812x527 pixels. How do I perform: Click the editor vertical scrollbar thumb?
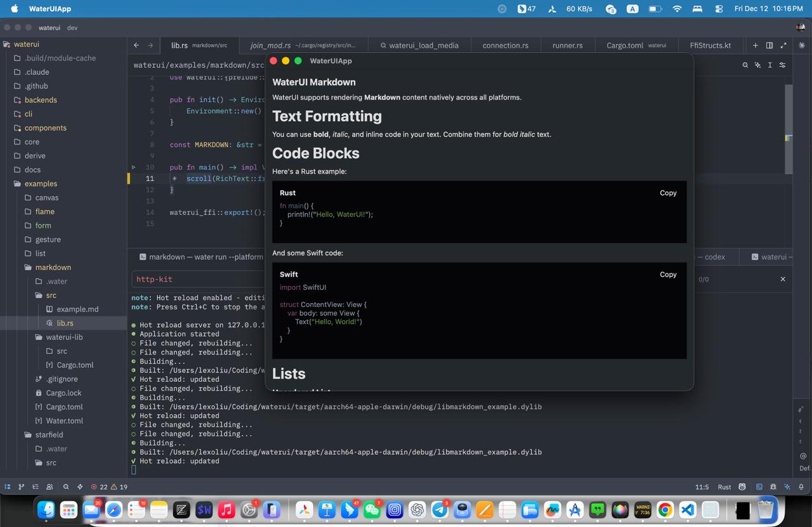coord(789,129)
